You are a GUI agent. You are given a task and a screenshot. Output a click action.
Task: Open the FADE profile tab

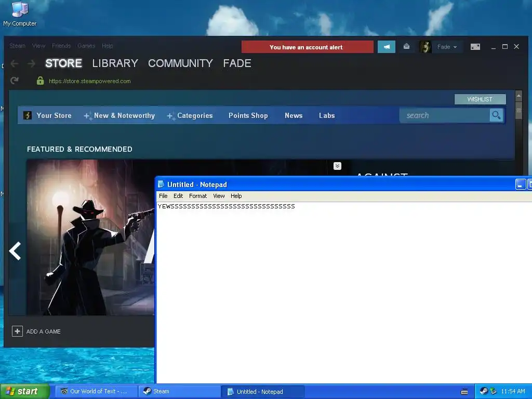(x=237, y=63)
